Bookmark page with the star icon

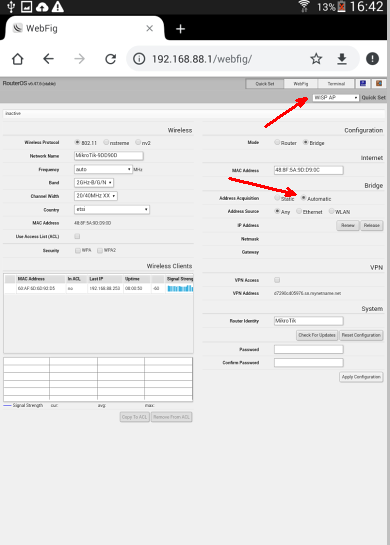pyautogui.click(x=316, y=59)
